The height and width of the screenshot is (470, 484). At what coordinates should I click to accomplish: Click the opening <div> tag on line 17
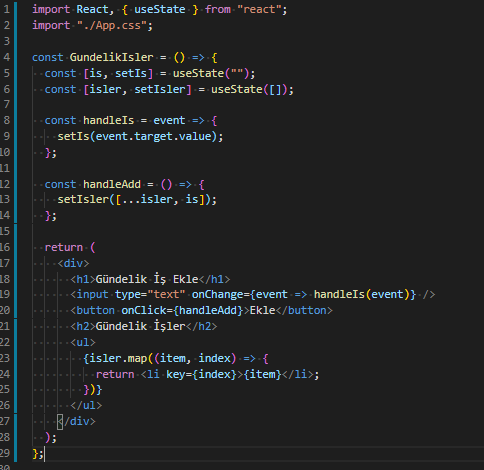click(73, 263)
